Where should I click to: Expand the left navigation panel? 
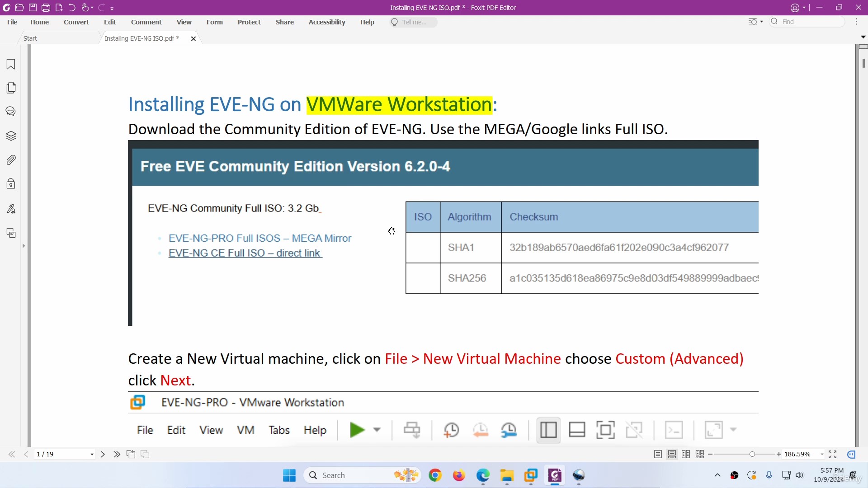(x=24, y=246)
